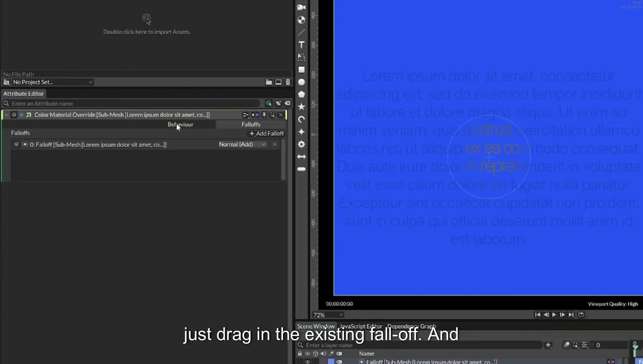Viewport: 643px width, 364px height.
Task: Toggle visibility eye of Falloff layer
Action: tap(307, 362)
